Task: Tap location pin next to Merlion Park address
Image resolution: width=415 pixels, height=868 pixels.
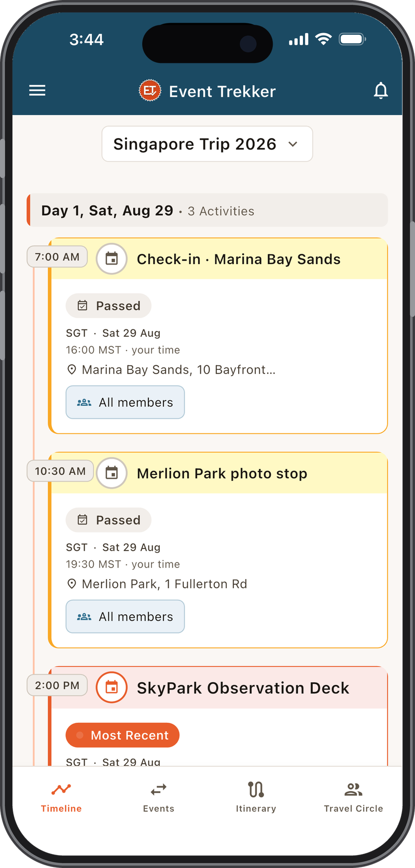Action: pos(72,584)
